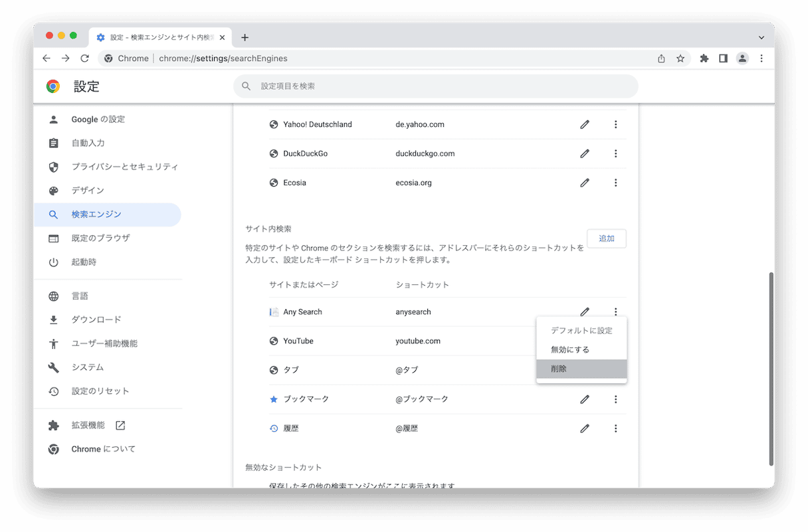Open the three-dot menu beside ブックマーク
The width and height of the screenshot is (808, 532).
tap(615, 399)
